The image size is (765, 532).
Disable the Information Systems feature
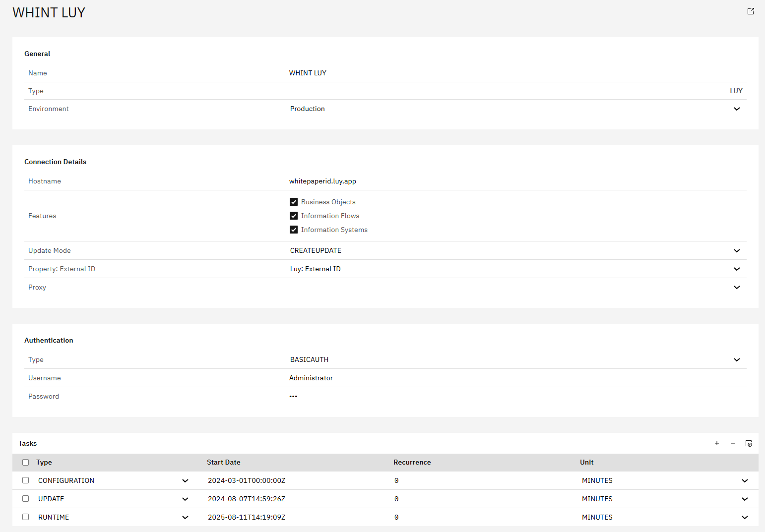pyautogui.click(x=294, y=230)
